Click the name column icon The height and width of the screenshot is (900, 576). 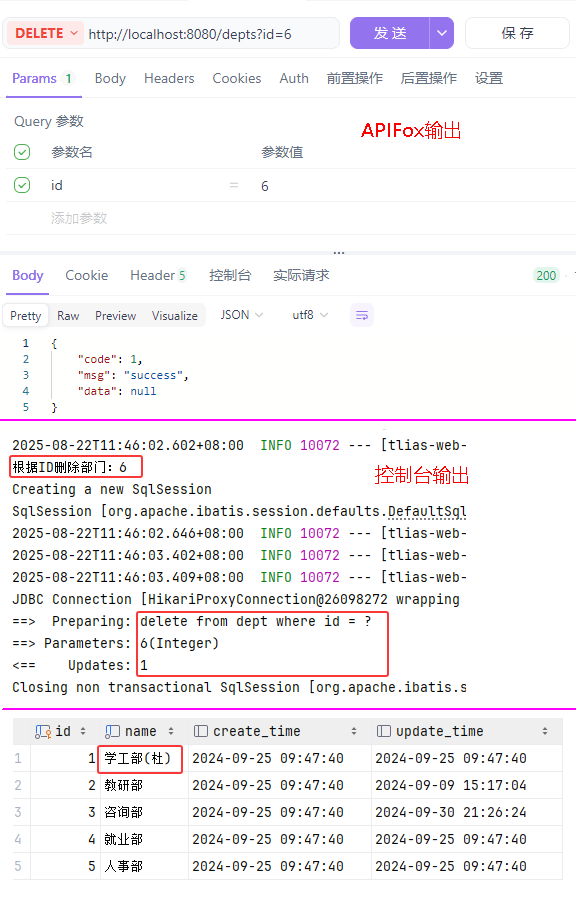point(112,731)
